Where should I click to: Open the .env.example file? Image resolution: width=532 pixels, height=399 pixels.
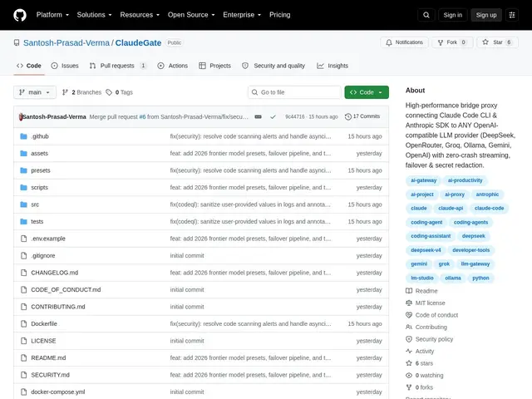(48, 239)
